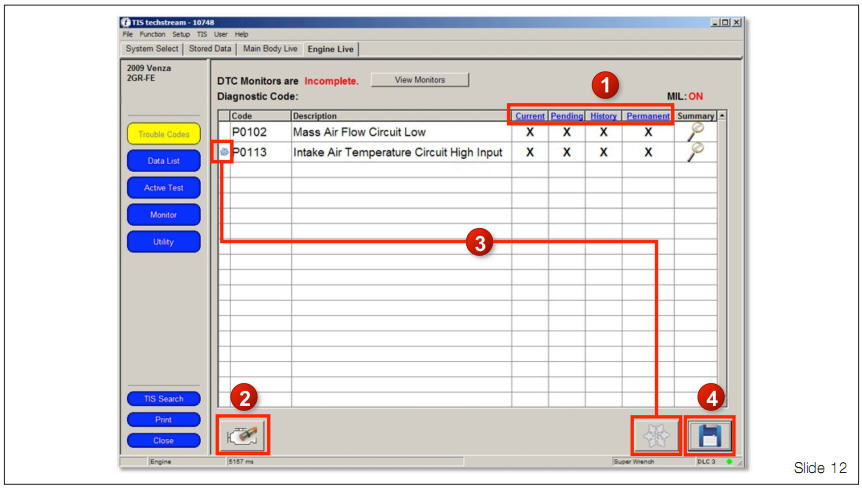Click the Monitor button

164,215
